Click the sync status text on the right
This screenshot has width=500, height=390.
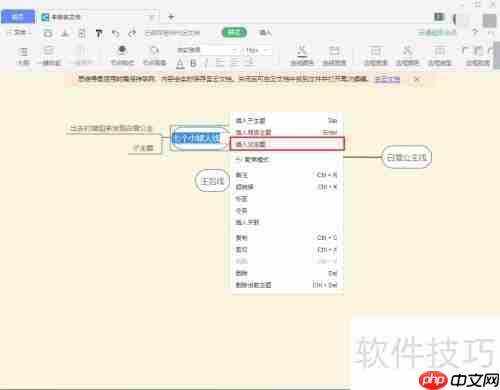click(x=437, y=32)
